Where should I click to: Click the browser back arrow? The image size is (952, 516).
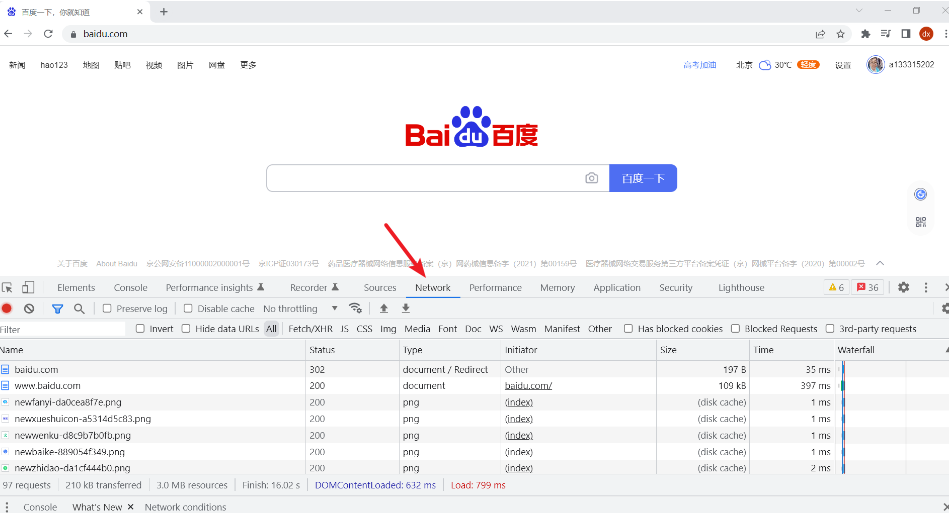coord(8,34)
